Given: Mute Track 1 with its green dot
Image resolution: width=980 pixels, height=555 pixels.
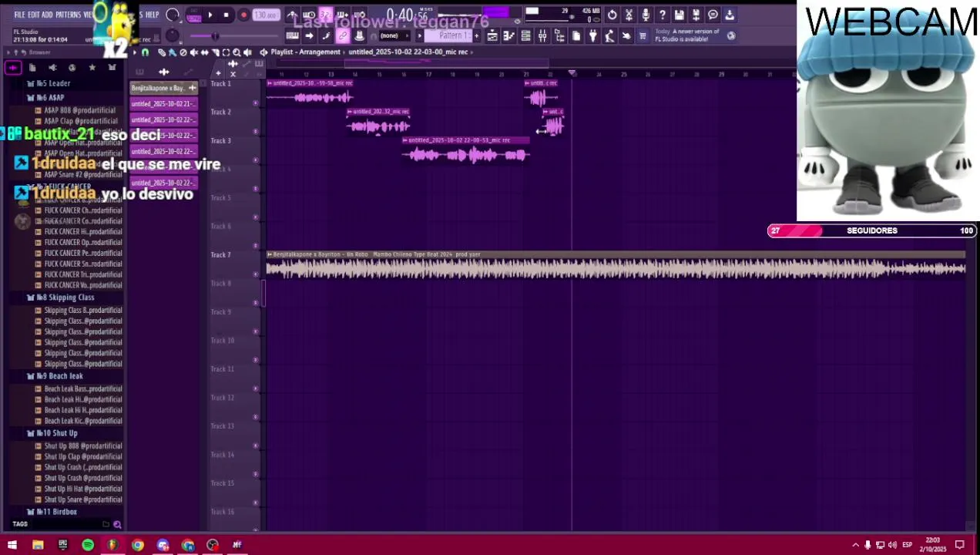Looking at the screenshot, I should tap(256, 103).
